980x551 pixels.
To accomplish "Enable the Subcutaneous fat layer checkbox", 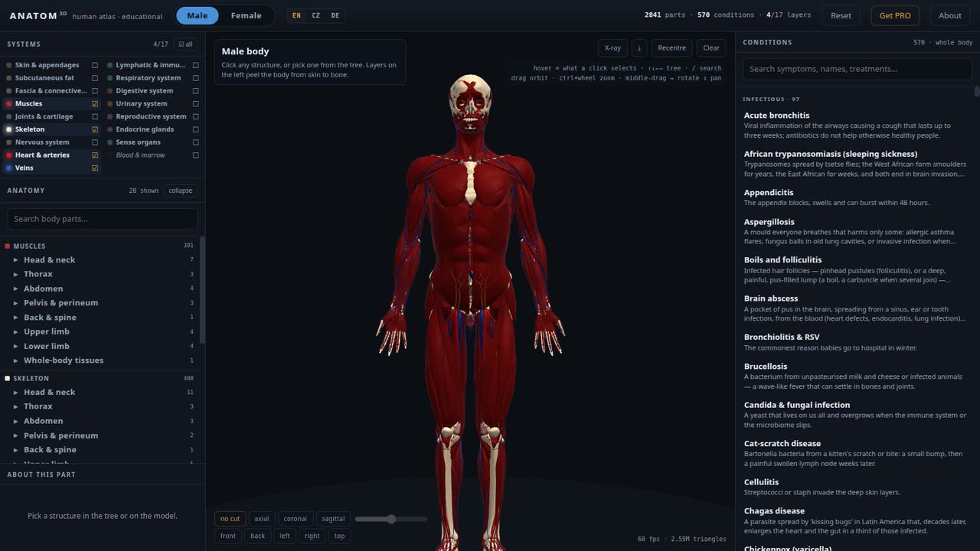I will [x=95, y=78].
